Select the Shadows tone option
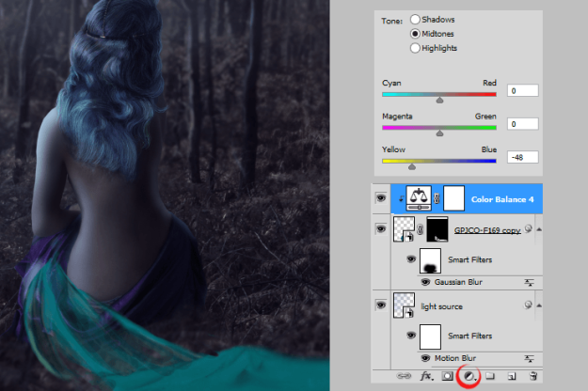Screen dimensions: 588x391 tap(415, 19)
